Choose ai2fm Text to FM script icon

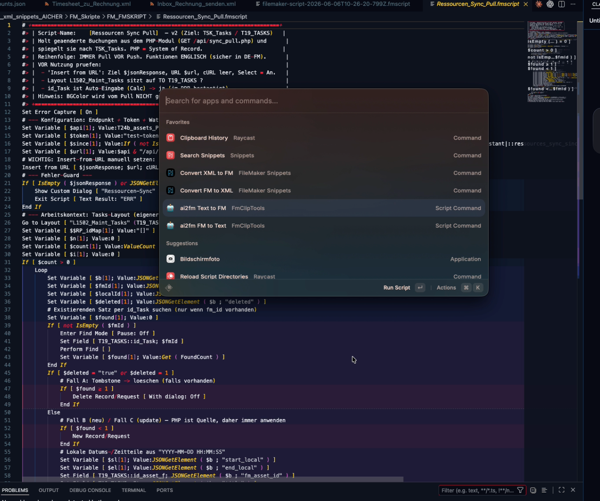point(171,208)
